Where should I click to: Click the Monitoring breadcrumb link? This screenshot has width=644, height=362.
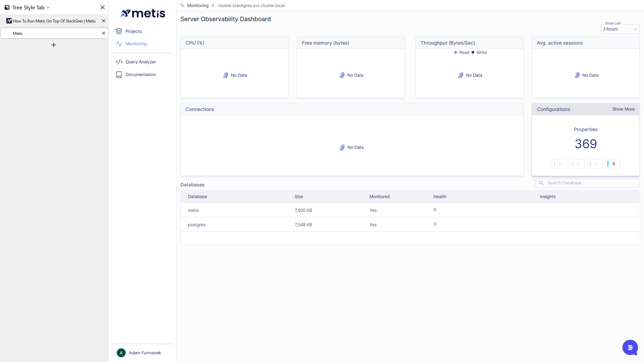tap(198, 5)
